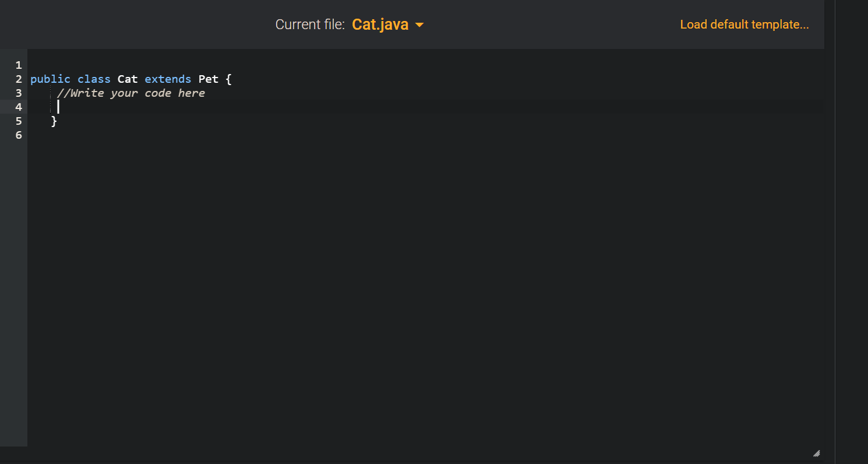Open the file switcher via Cat.java label
868x464 pixels.
379,24
